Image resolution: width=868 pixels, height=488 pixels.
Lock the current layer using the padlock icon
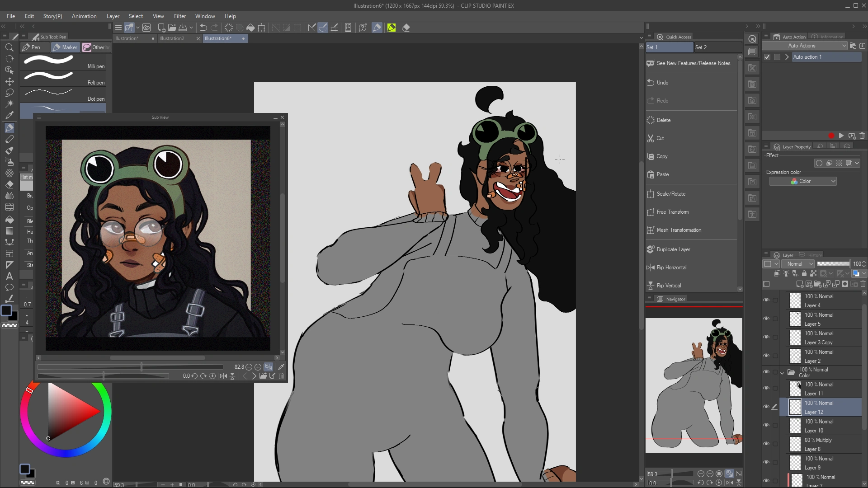tap(804, 273)
